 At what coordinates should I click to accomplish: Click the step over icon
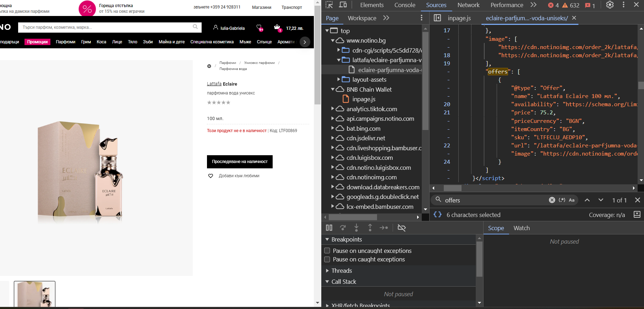(x=343, y=228)
